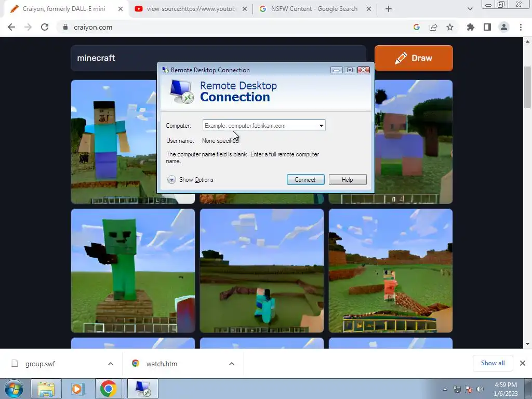Open the middle grass field image

click(x=262, y=271)
